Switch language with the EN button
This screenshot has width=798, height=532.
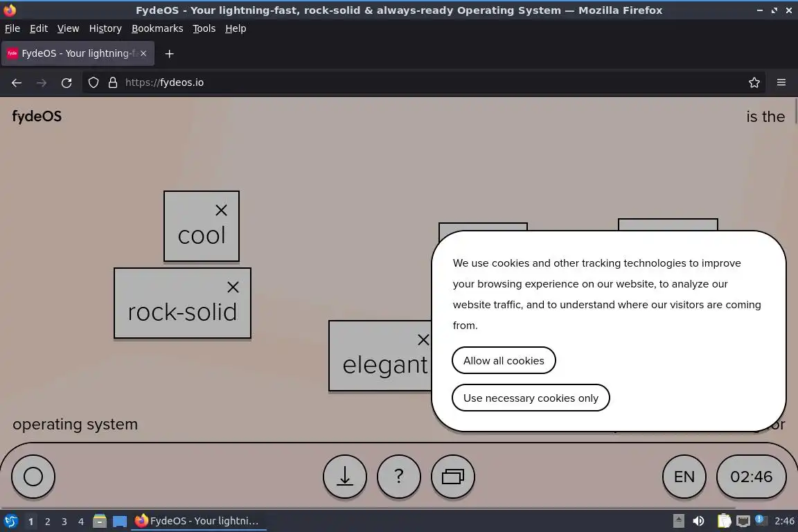click(x=684, y=477)
